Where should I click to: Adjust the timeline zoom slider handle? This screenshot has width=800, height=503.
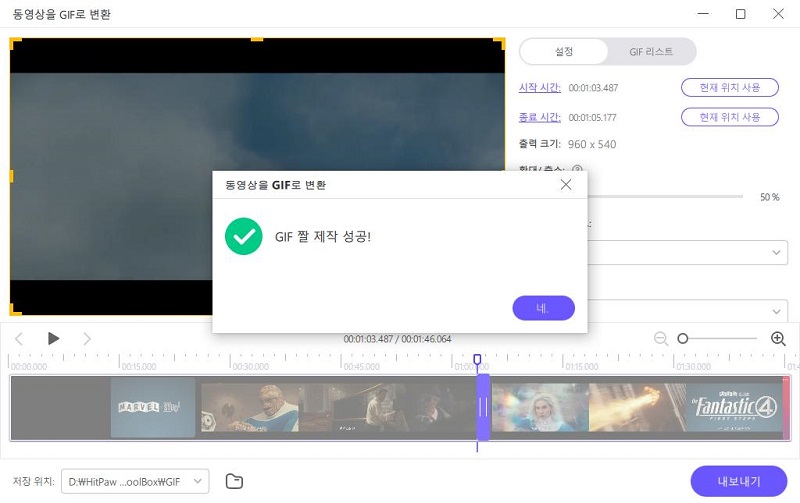point(683,338)
